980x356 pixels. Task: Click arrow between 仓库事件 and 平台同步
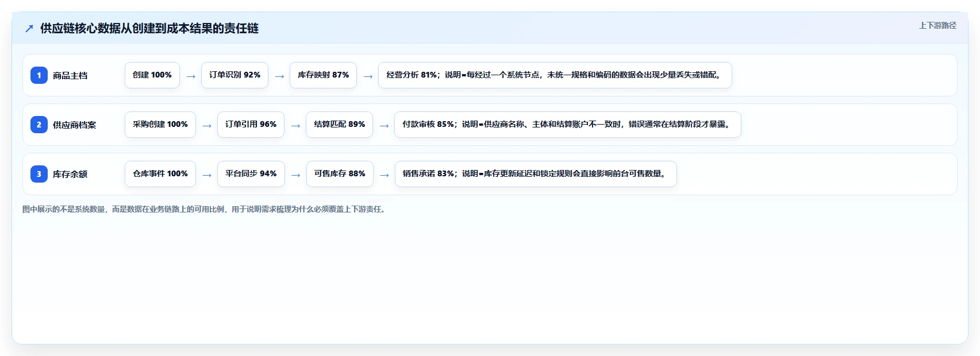pos(207,175)
